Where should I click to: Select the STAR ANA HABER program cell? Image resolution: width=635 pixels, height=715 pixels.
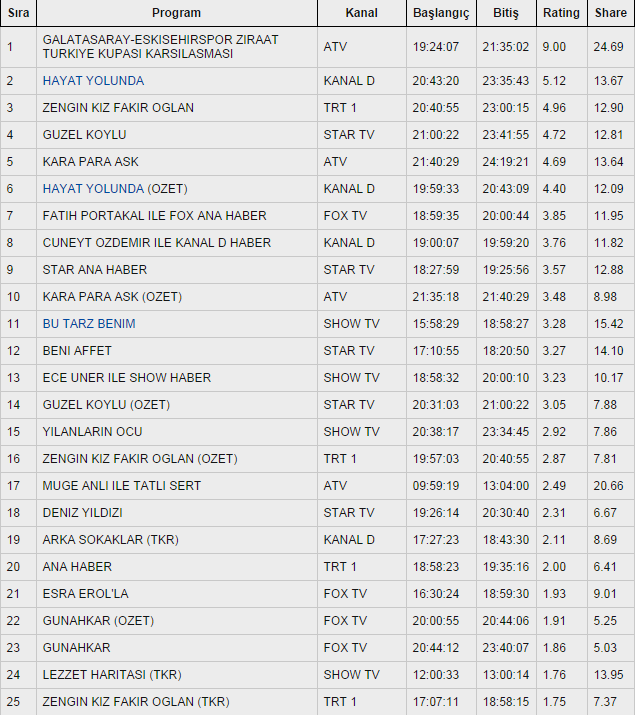point(177,270)
